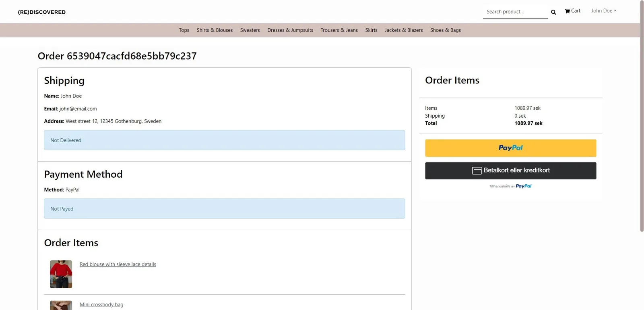The width and height of the screenshot is (644, 310).
Task: Open Dresses & Jumpsuits category
Action: 290,30
